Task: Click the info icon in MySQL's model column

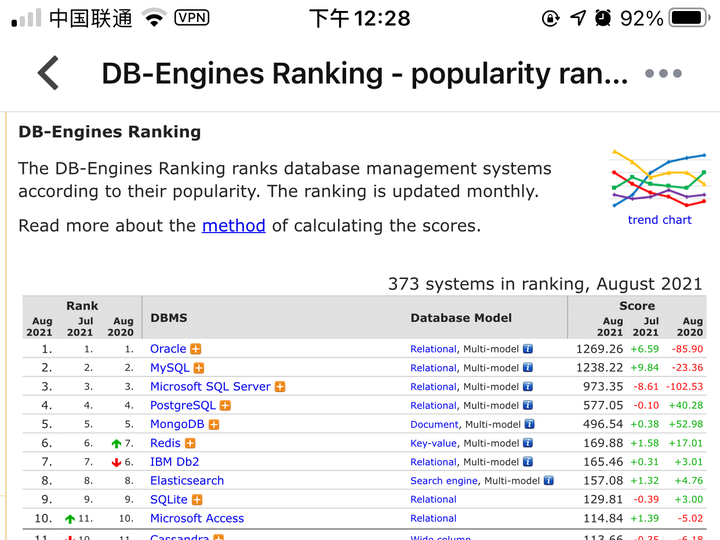Action: [528, 368]
